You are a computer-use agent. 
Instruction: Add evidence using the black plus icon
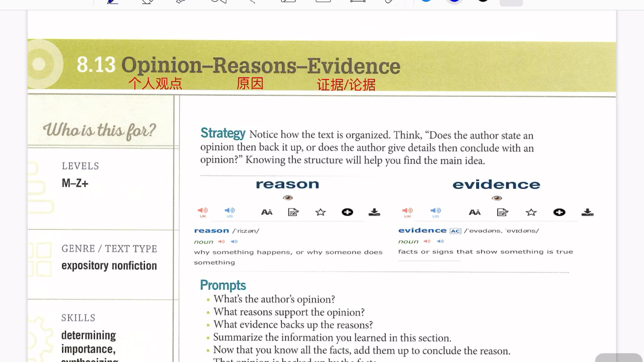[x=559, y=212]
